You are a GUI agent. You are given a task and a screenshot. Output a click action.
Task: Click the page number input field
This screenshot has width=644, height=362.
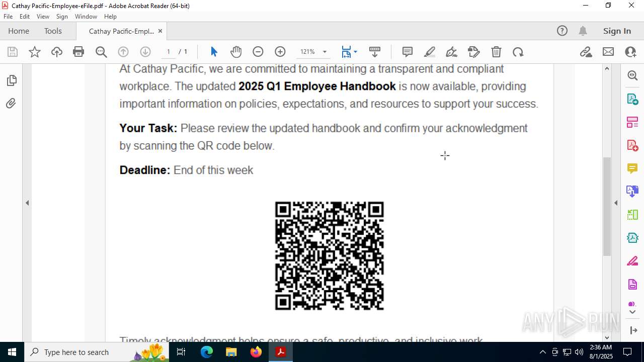169,52
